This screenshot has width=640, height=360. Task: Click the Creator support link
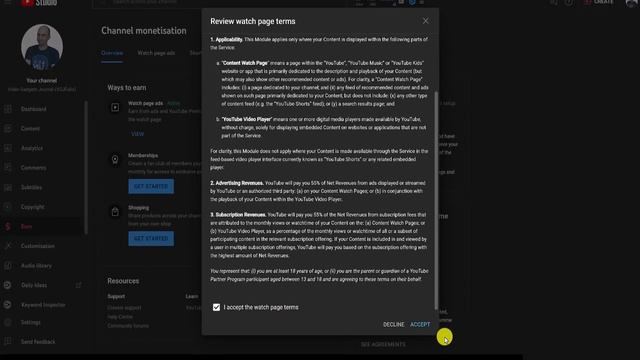(x=124, y=308)
